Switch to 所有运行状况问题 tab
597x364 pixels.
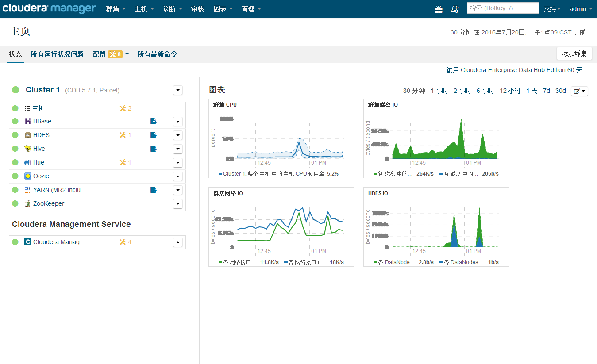57,54
